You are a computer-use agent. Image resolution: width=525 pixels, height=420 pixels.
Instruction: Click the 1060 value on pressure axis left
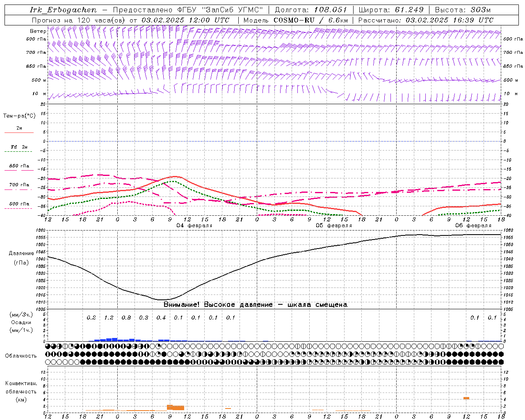41,231
